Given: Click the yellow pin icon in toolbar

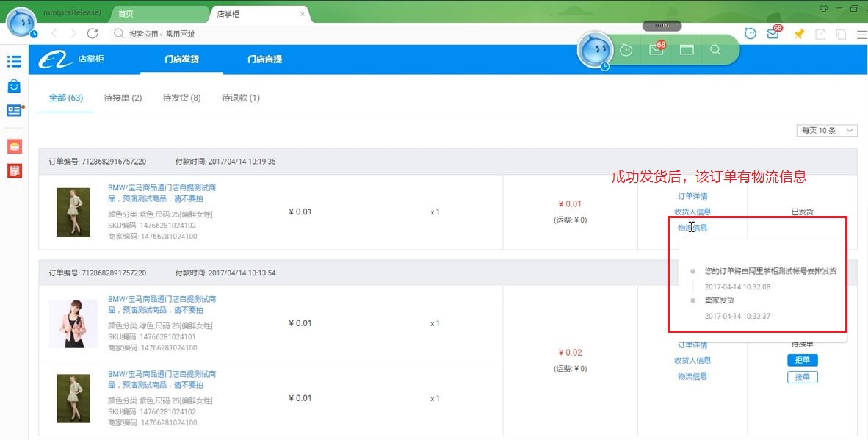Looking at the screenshot, I should tap(799, 34).
